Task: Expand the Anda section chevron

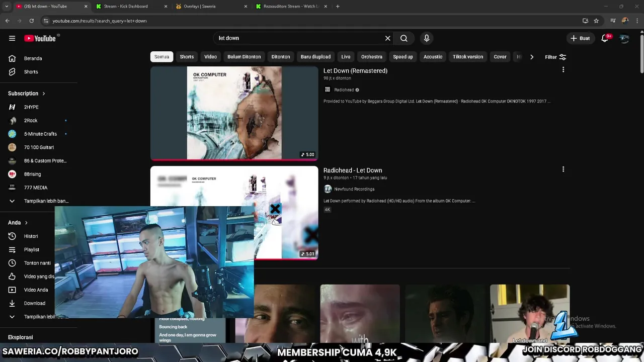Action: [x=26, y=223]
